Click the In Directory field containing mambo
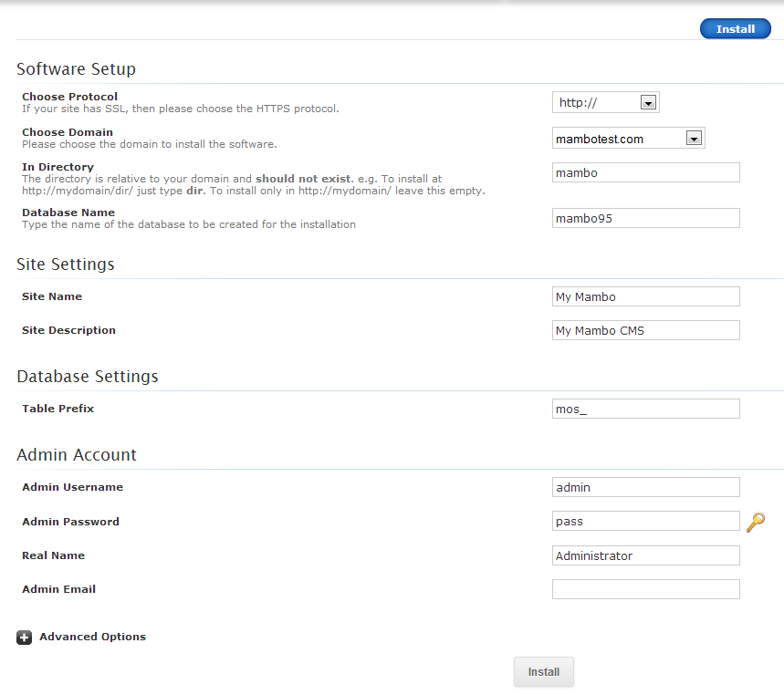Screen dimensions: 784x695 tap(645, 172)
